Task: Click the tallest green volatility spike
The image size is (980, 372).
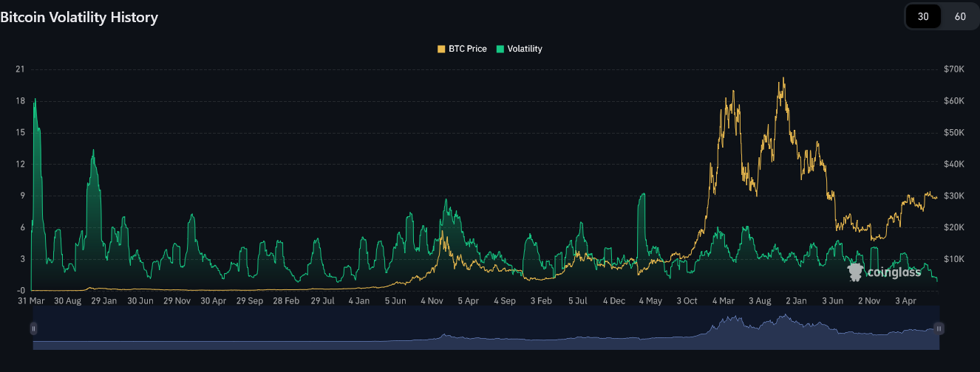Action: [35, 100]
